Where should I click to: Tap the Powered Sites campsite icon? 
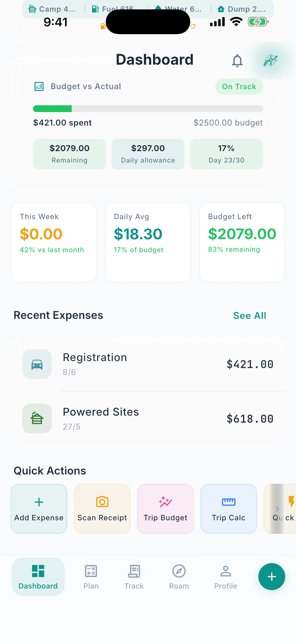click(x=37, y=419)
